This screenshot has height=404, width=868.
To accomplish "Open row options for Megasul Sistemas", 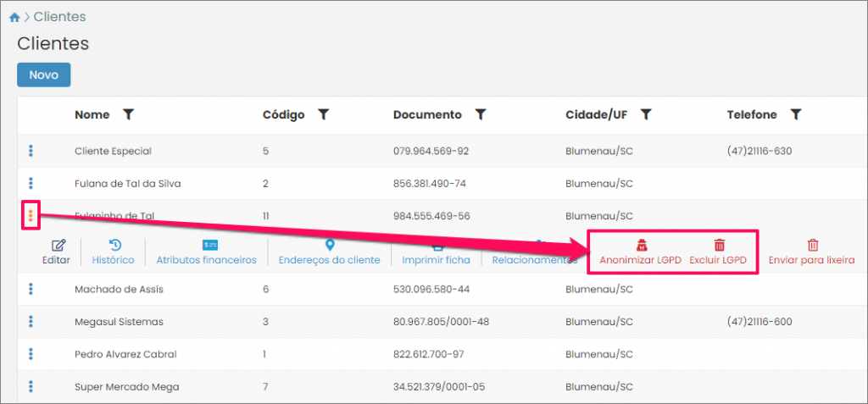I will coord(31,322).
